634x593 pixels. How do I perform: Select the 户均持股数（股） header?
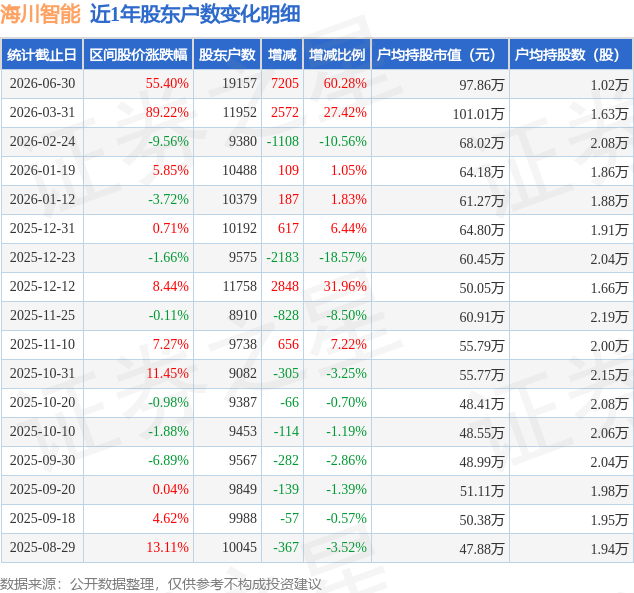tap(571, 55)
